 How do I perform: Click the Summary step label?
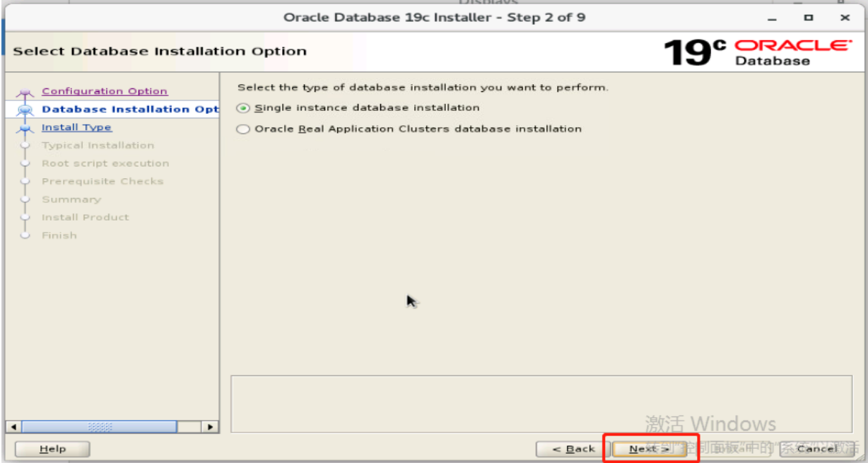[x=71, y=199]
